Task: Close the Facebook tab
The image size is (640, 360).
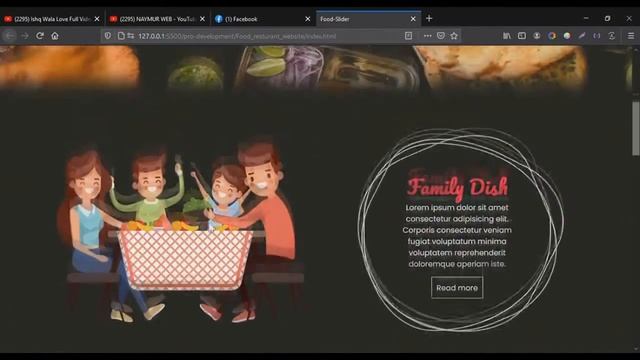Action: (307, 19)
